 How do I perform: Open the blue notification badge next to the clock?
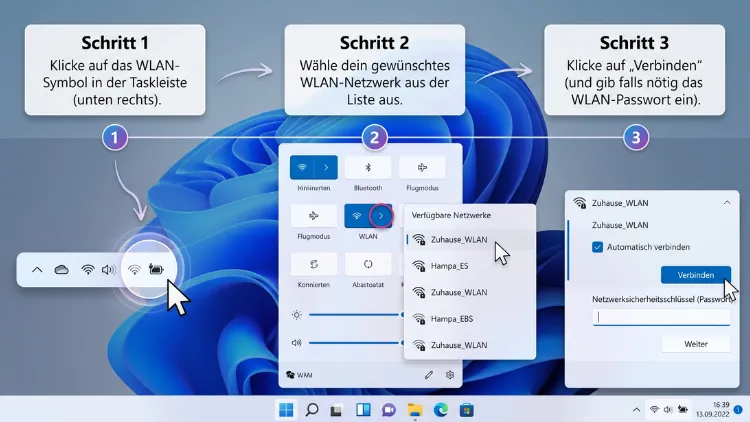[738, 410]
